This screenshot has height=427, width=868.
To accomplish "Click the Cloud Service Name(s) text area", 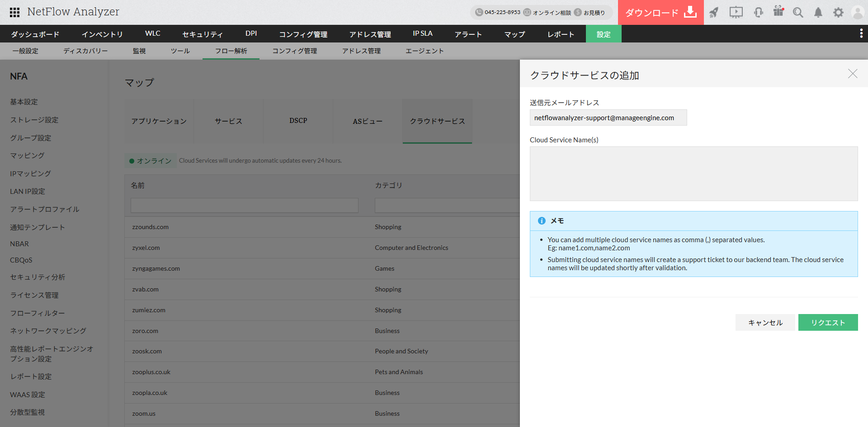I will point(693,174).
